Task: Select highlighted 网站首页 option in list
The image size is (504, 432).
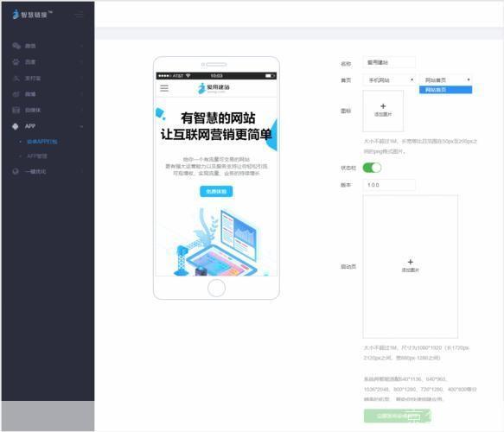Action: tap(446, 90)
